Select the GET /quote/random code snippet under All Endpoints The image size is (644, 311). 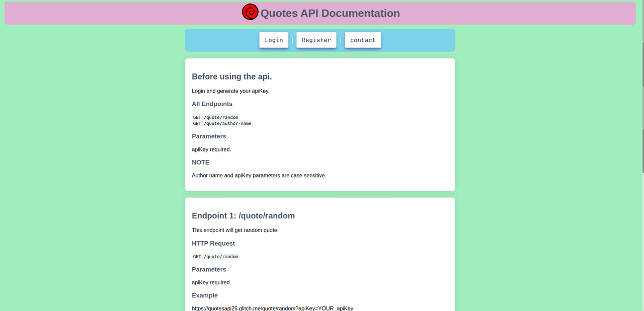pos(215,117)
